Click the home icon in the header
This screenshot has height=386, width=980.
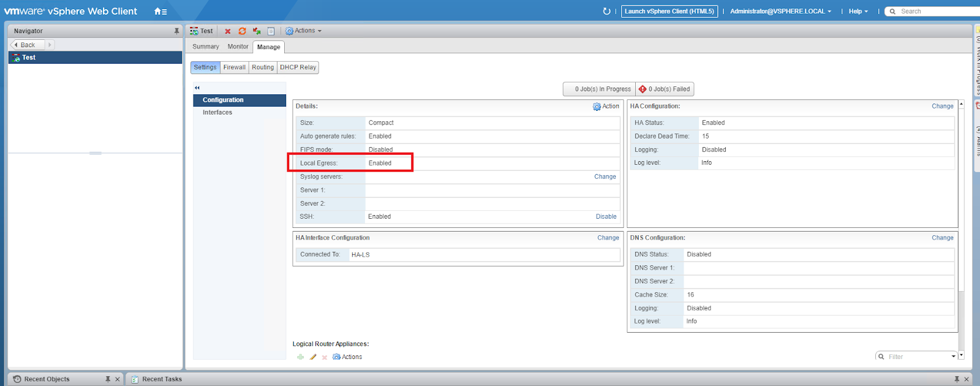[x=160, y=11]
